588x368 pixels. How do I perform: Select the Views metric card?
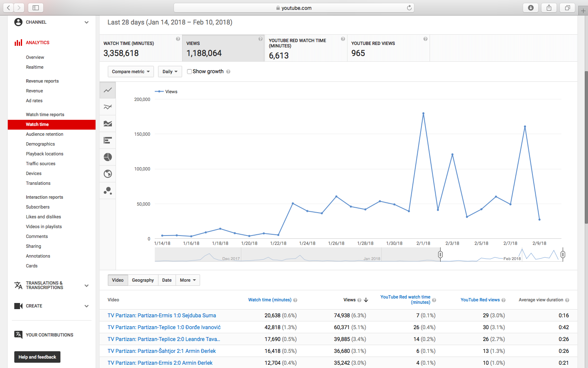tap(223, 48)
